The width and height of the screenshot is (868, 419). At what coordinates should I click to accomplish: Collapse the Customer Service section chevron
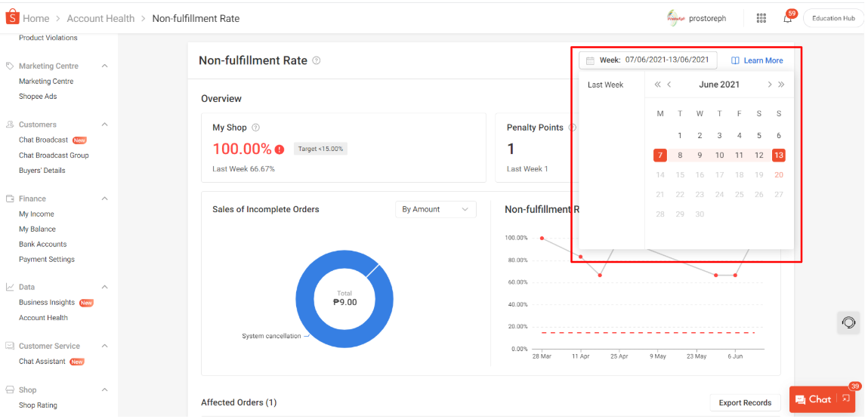104,346
